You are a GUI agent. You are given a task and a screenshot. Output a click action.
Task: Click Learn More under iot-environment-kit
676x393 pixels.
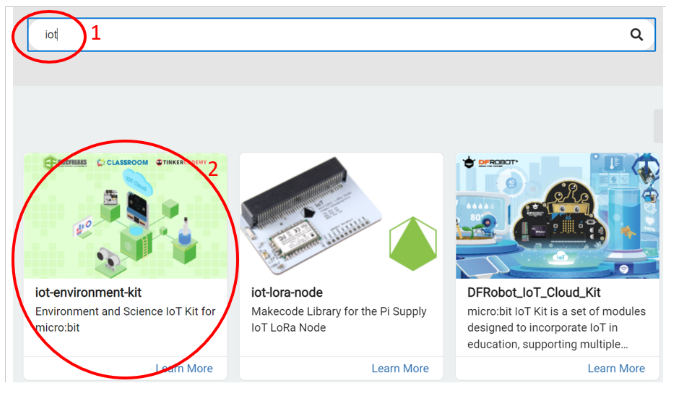point(184,368)
